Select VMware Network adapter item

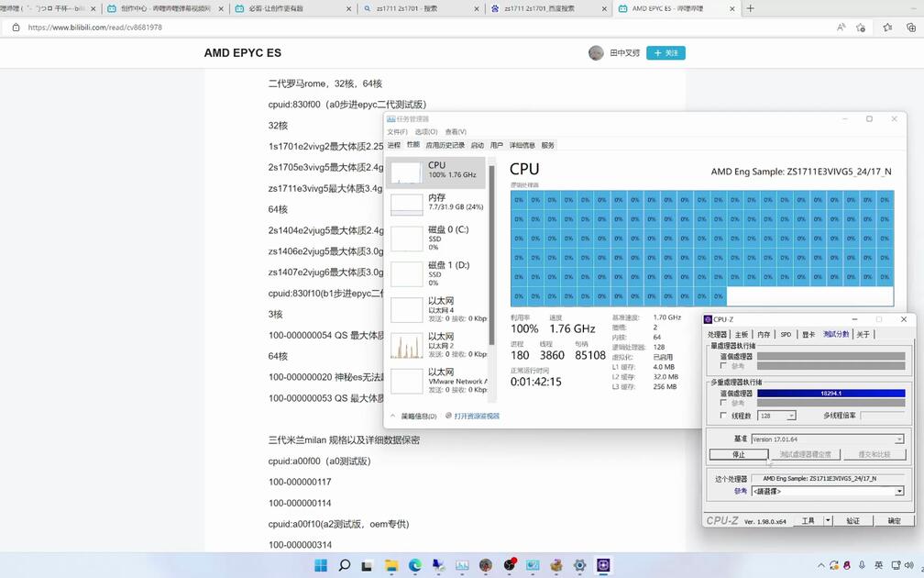pyautogui.click(x=436, y=381)
